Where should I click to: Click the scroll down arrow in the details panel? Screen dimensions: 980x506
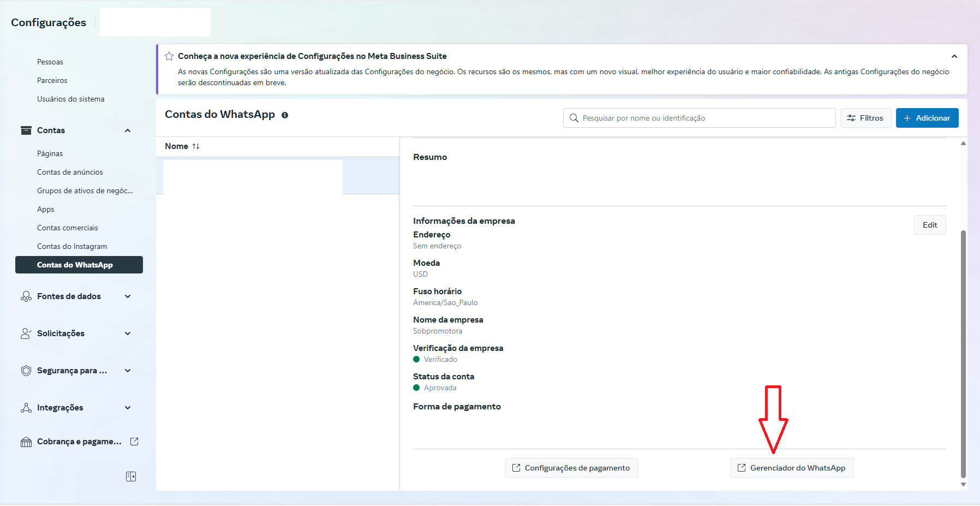[x=963, y=484]
